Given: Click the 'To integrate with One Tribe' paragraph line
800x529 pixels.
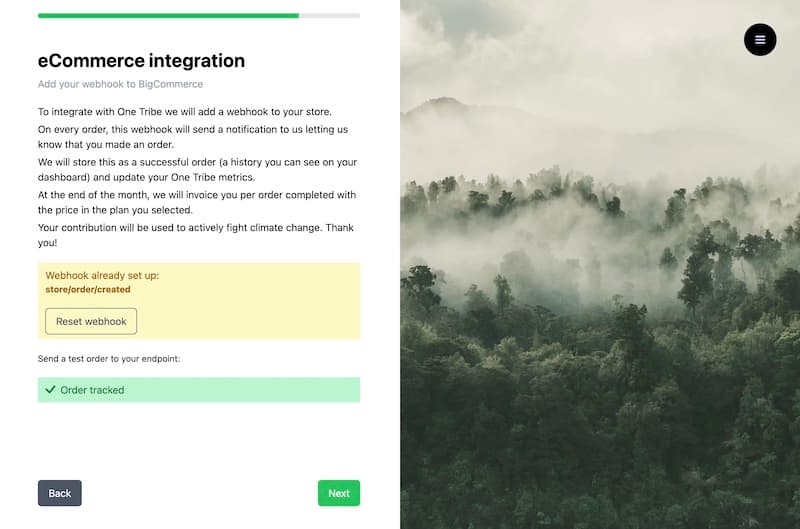Looking at the screenshot, I should (x=185, y=112).
